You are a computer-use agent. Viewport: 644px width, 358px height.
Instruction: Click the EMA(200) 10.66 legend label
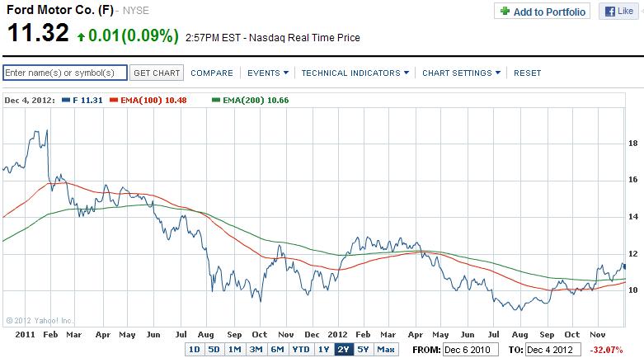click(x=256, y=101)
